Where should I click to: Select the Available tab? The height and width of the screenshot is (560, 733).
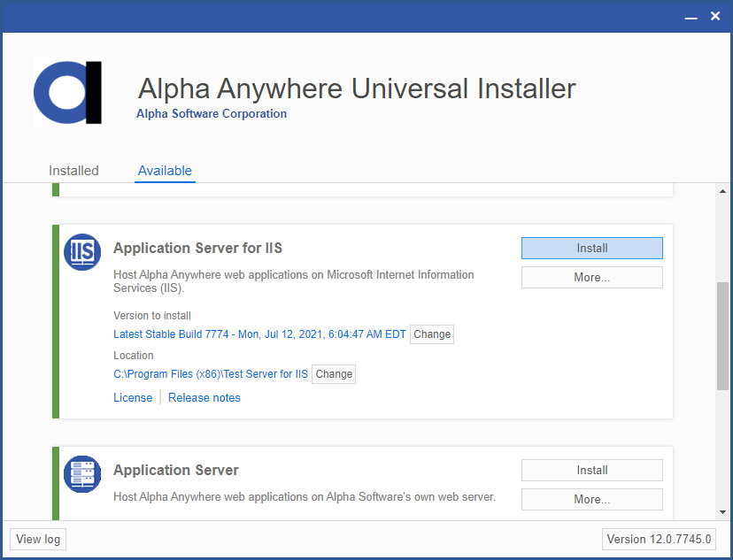pyautogui.click(x=165, y=171)
